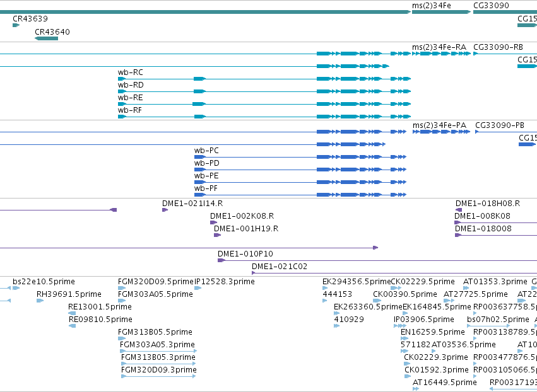This screenshot has width=537, height=392.
Task: Click the wb-RF transcript label
Action: pos(130,110)
